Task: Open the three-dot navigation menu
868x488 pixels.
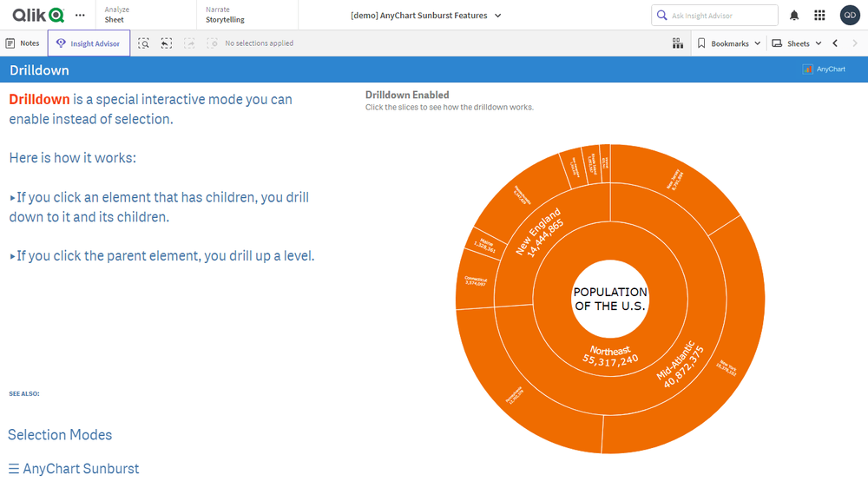Action: [81, 15]
